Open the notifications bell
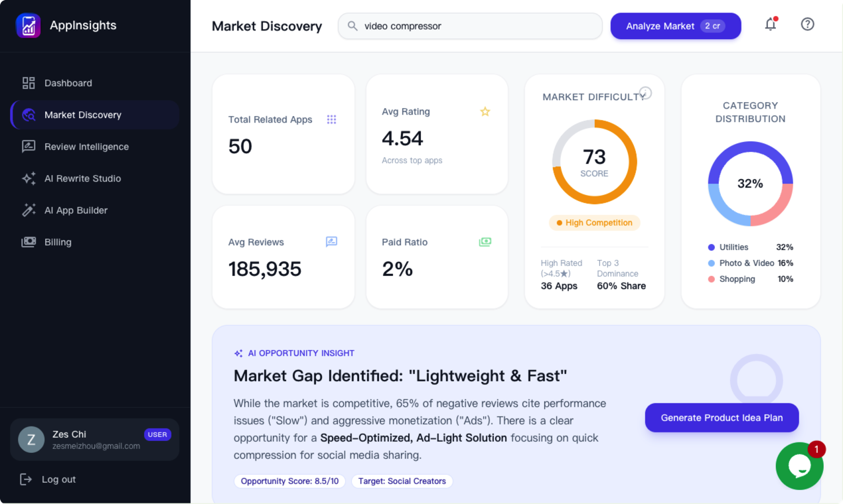This screenshot has width=843, height=504. [x=771, y=24]
